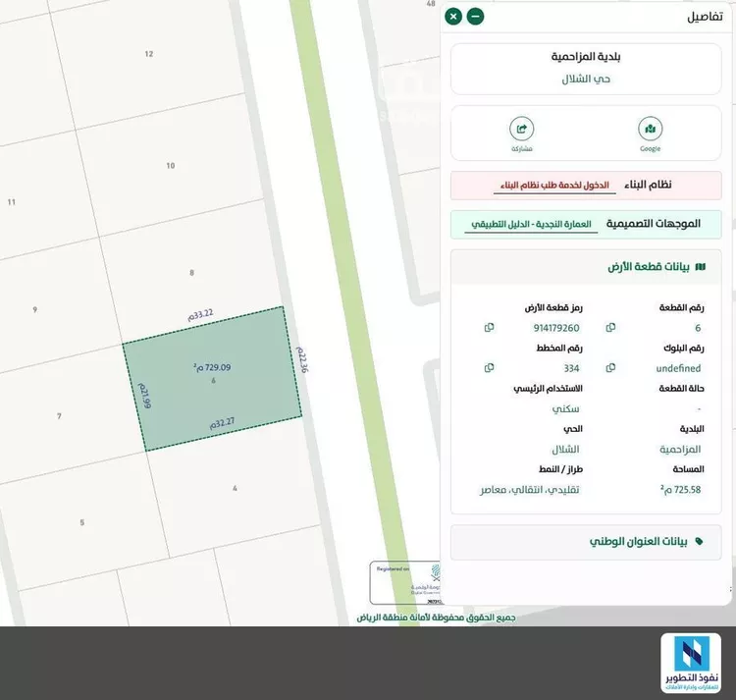This screenshot has width=736, height=700.
Task: Select parcel 10 on the map
Action: (x=171, y=166)
